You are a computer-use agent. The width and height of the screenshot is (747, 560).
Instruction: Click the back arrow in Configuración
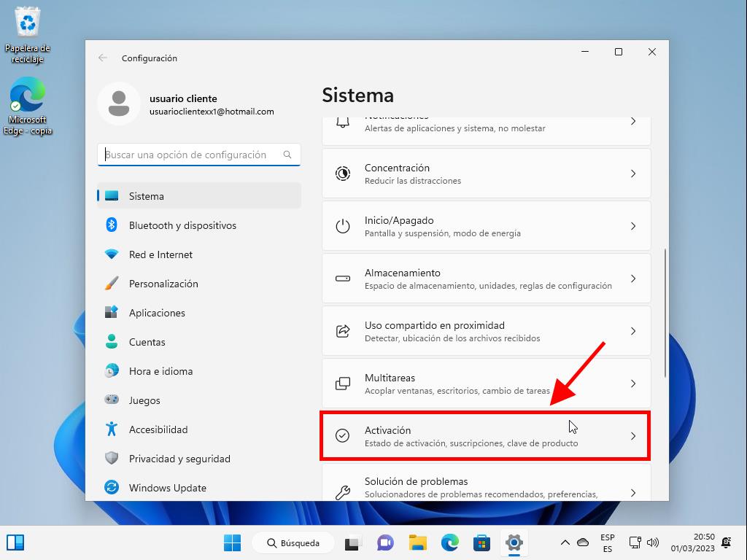coord(103,58)
